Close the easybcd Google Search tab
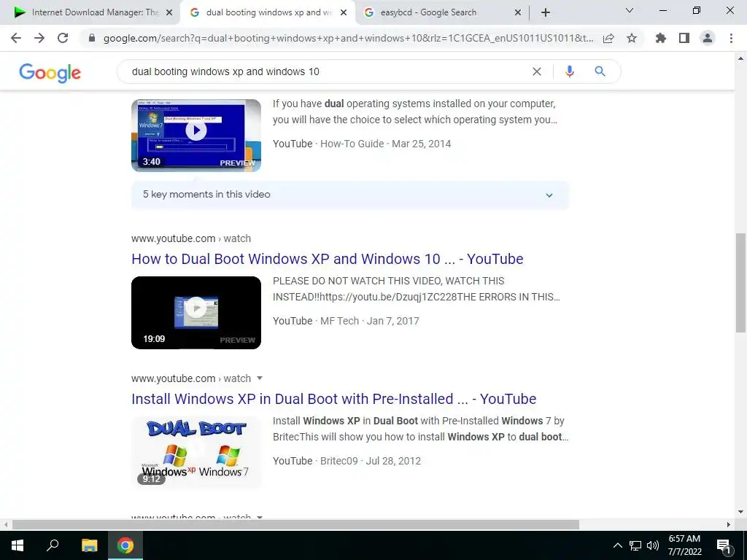 pos(518,13)
